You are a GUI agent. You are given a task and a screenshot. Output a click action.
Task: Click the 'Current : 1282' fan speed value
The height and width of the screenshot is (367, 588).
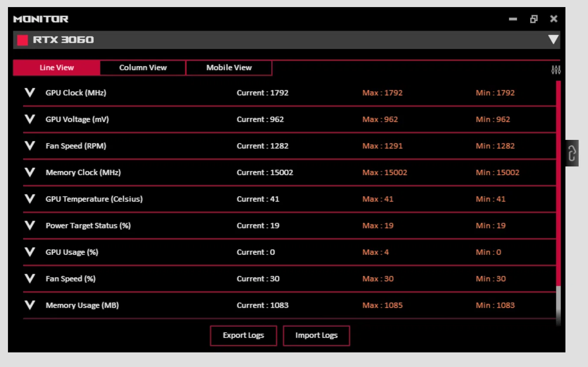click(262, 146)
